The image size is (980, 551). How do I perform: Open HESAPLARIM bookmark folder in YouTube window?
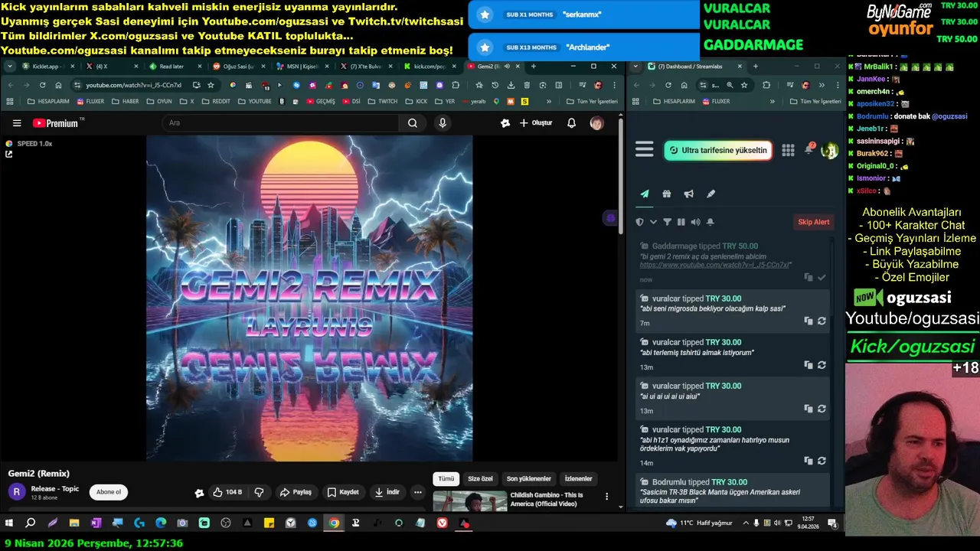49,101
